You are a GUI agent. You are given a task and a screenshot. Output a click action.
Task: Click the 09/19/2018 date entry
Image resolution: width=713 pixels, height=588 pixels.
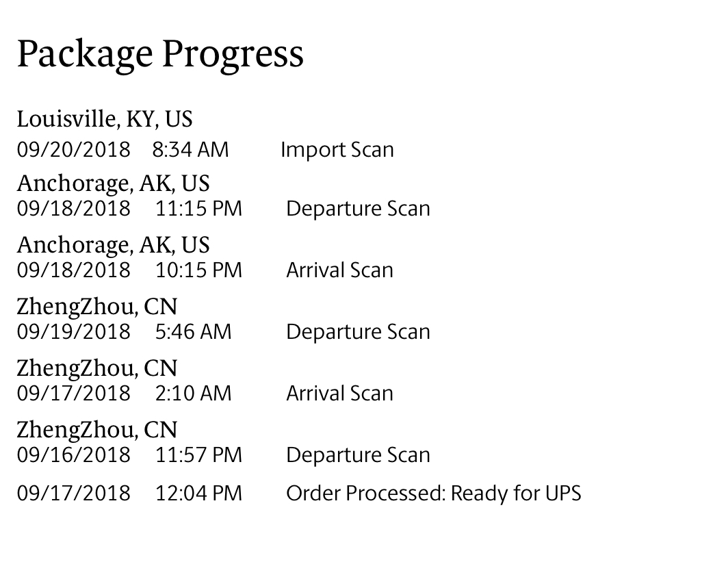point(74,331)
